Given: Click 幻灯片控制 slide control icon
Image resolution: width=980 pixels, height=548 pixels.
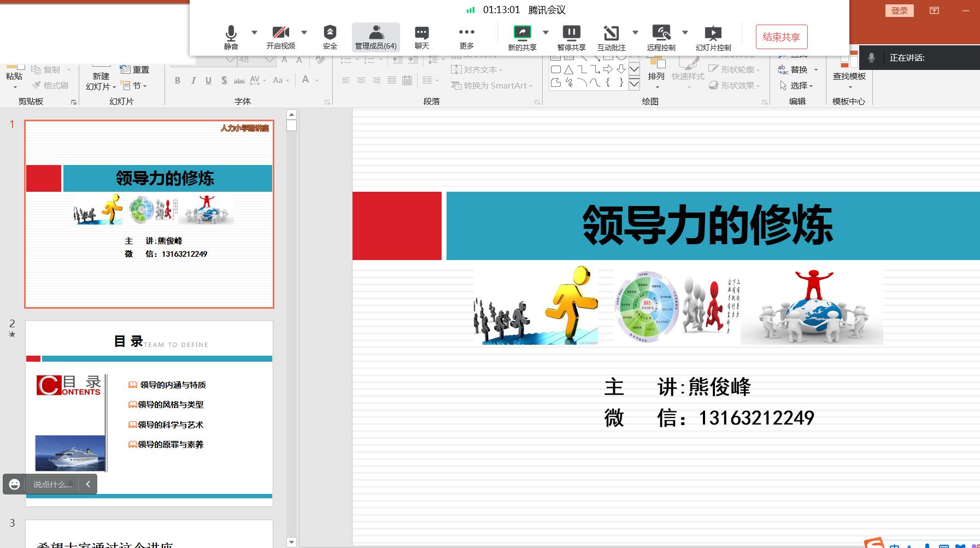Looking at the screenshot, I should pyautogui.click(x=713, y=37).
